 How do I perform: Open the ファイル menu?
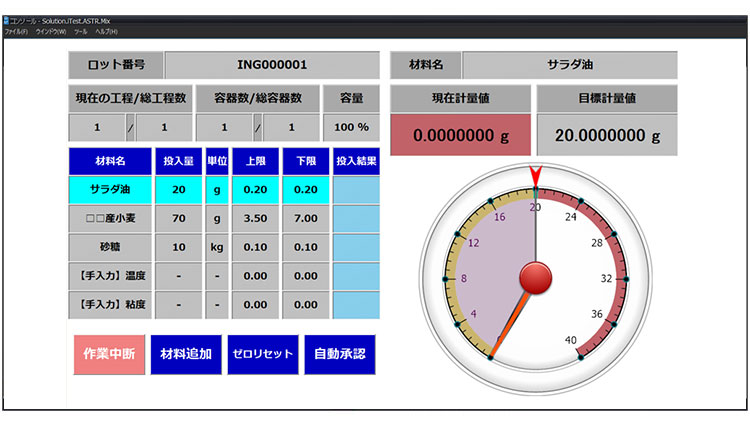[x=16, y=32]
